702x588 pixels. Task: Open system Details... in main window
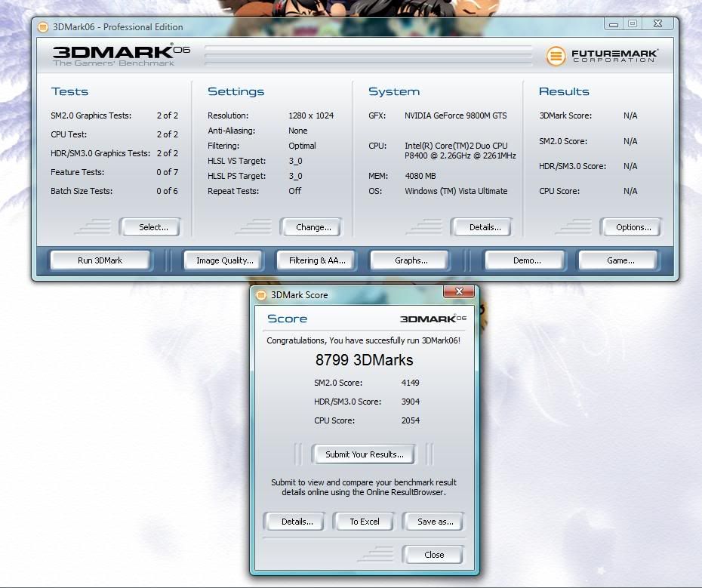click(x=482, y=227)
